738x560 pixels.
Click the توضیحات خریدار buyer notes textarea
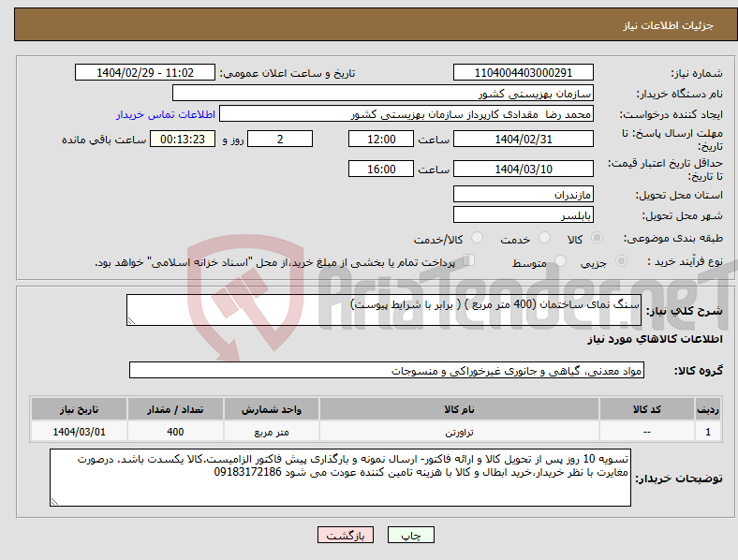point(340,478)
